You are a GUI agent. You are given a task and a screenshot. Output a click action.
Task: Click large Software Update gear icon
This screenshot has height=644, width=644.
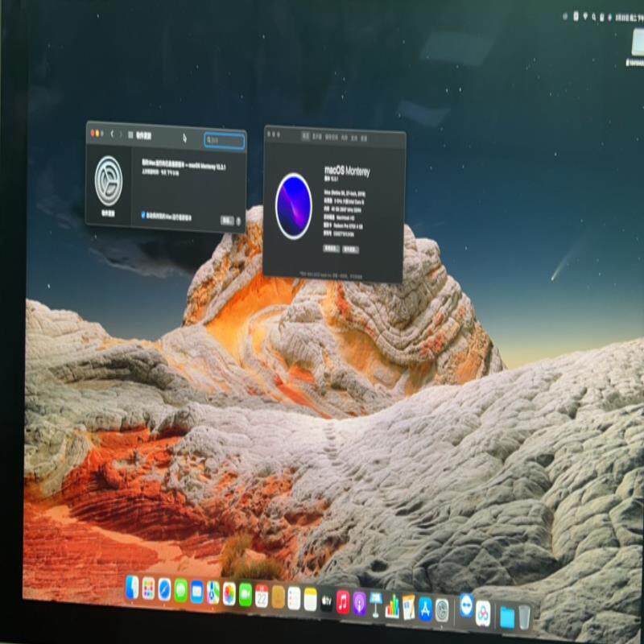[x=109, y=180]
